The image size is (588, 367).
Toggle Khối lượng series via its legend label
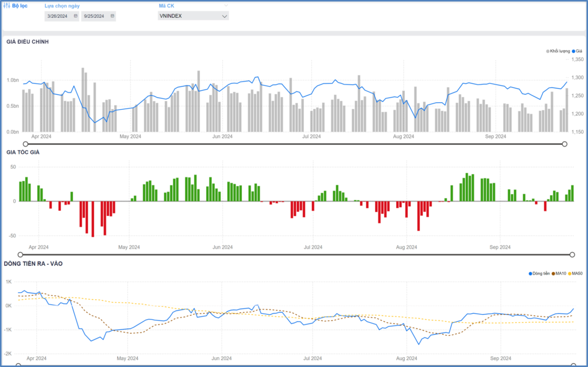pos(560,51)
